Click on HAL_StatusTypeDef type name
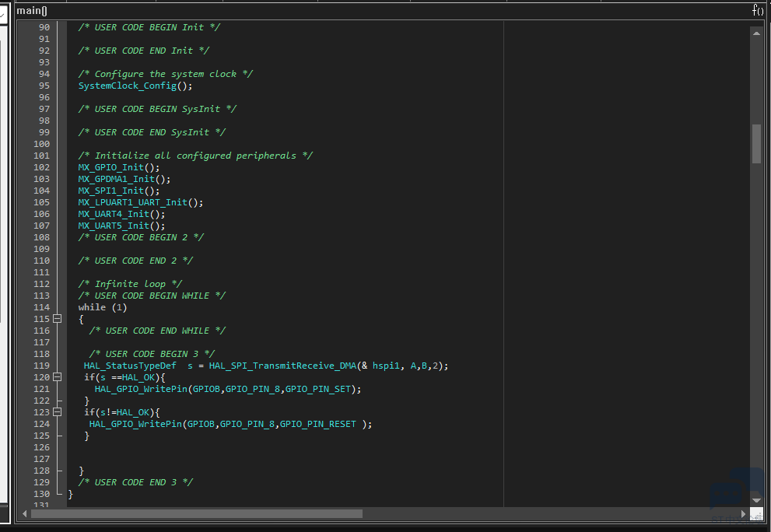Image resolution: width=771 pixels, height=532 pixels. (x=130, y=366)
